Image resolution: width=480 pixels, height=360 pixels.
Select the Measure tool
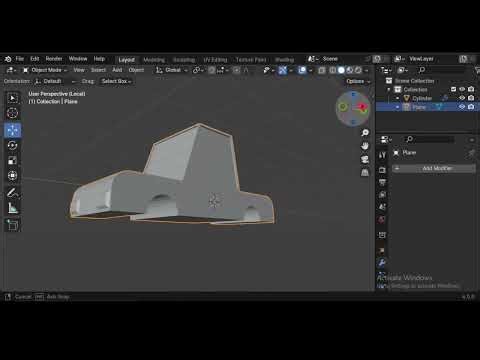point(13,208)
